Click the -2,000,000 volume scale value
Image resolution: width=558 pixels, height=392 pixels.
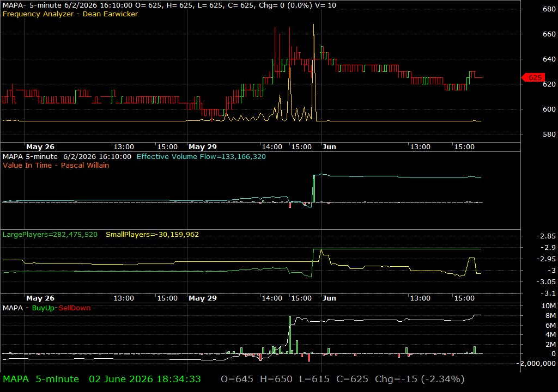click(536, 363)
